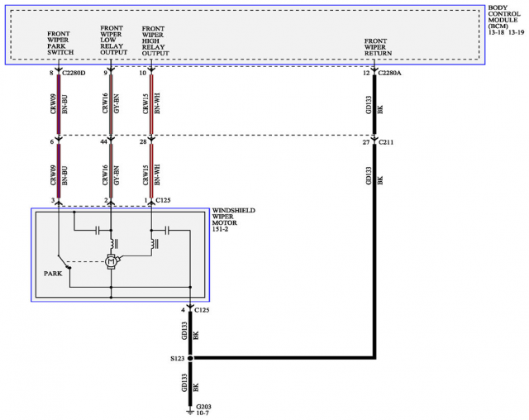This screenshot has height=420, width=529.
Task: Click the S123 splice junction dot
Action: click(191, 359)
